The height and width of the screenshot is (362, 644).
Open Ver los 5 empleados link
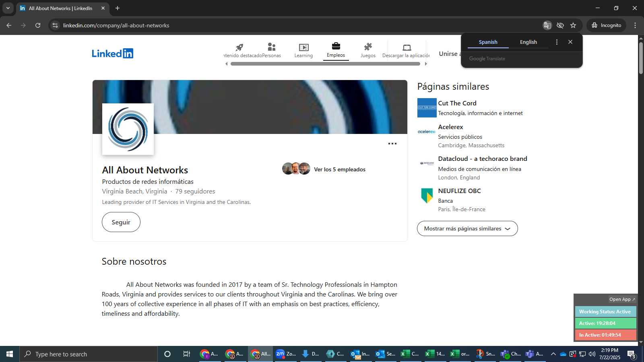(340, 169)
